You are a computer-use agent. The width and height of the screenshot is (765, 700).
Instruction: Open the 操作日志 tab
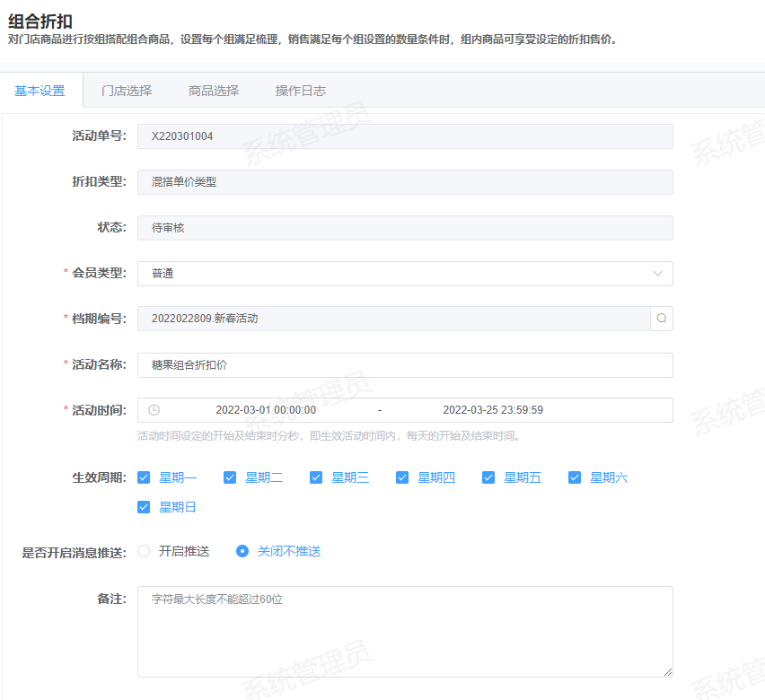[301, 91]
